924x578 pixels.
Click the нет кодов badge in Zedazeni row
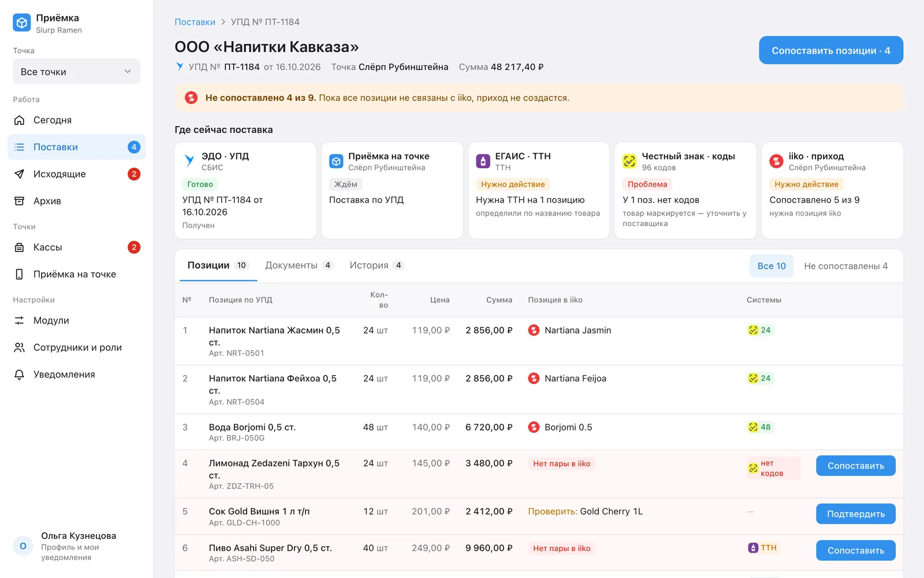773,468
